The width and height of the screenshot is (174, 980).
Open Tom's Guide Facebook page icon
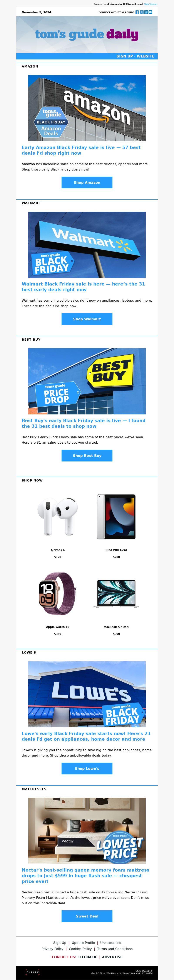137,12
